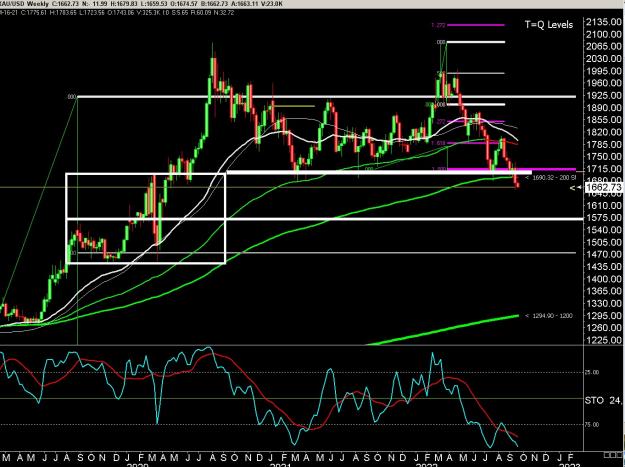Click H:1783.65 on the second header line
The image size is (625, 467).
point(63,12)
